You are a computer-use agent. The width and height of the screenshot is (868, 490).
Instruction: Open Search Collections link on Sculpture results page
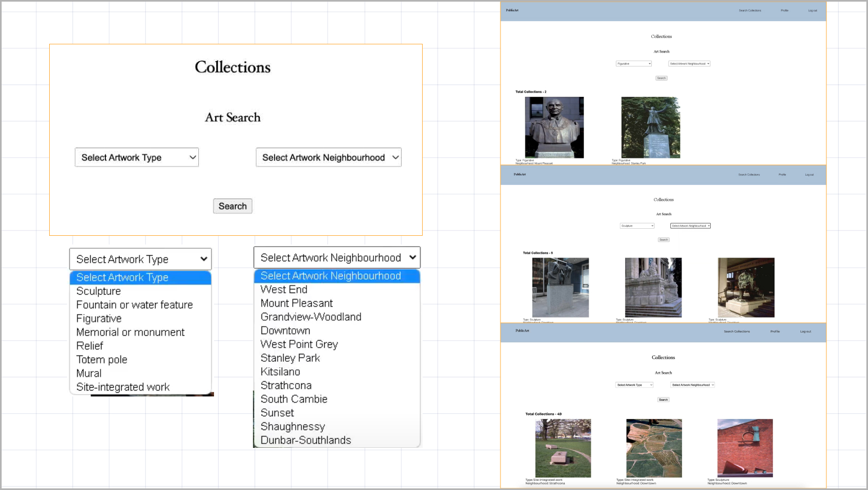[749, 175]
